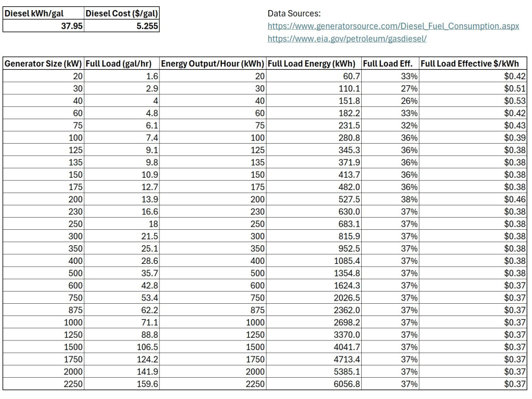Click the 2026.5 full load energy cell
The height and width of the screenshot is (399, 532).
point(314,297)
